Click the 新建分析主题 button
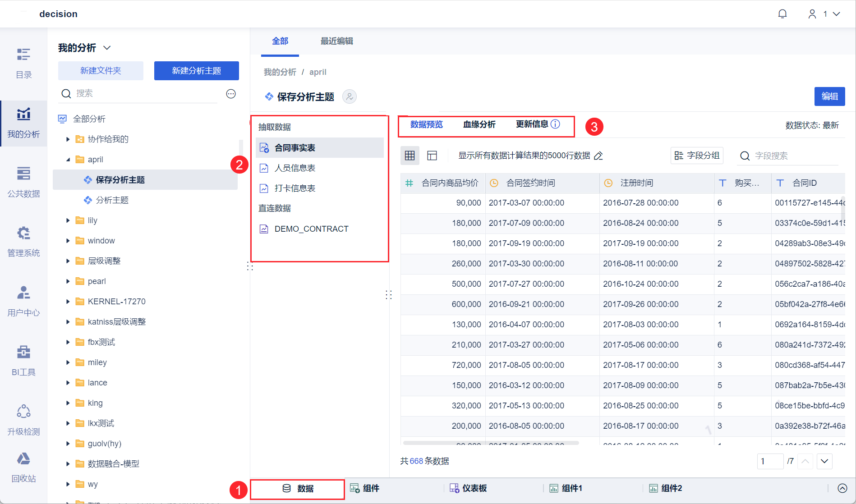This screenshot has width=856, height=504. pyautogui.click(x=197, y=71)
